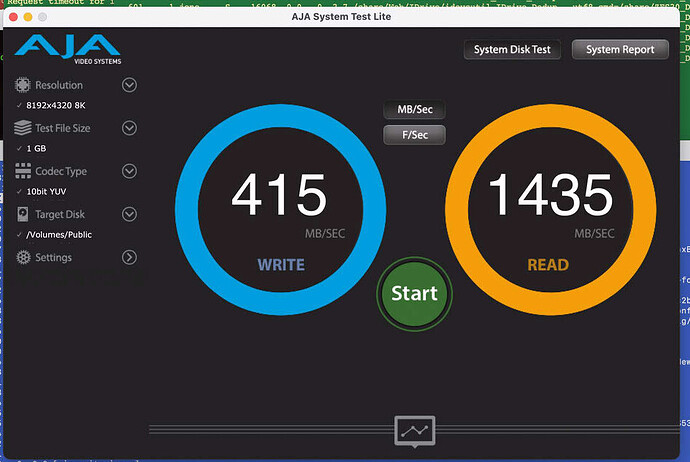Image resolution: width=690 pixels, height=462 pixels.
Task: Show the graph view using bottom chart icon
Action: point(414,431)
